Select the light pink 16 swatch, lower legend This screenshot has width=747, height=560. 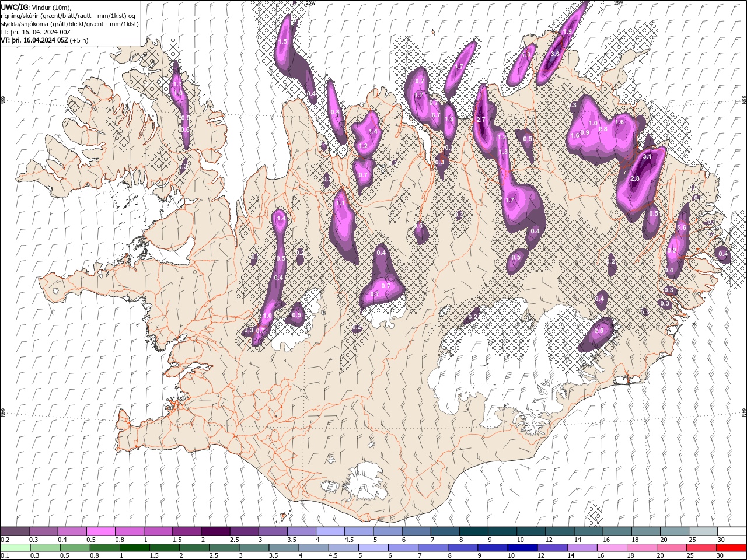611,548
